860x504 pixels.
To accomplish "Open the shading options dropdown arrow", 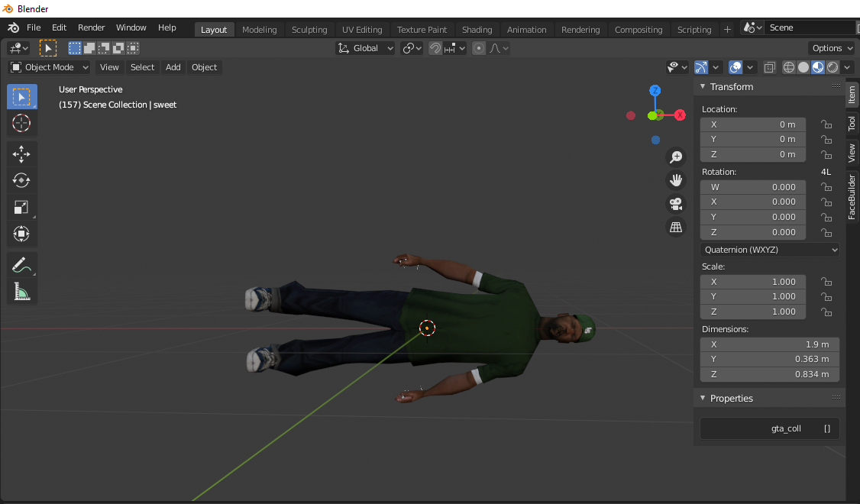I will pyautogui.click(x=847, y=67).
